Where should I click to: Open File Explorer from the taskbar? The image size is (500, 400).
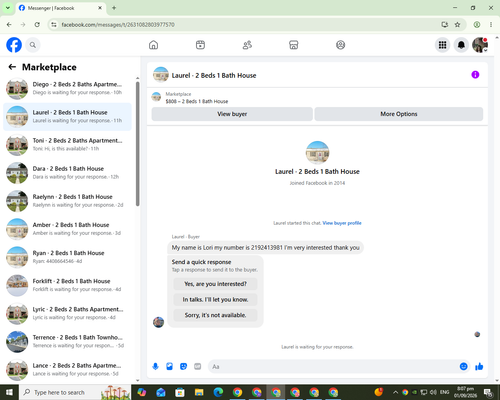pyautogui.click(x=199, y=392)
